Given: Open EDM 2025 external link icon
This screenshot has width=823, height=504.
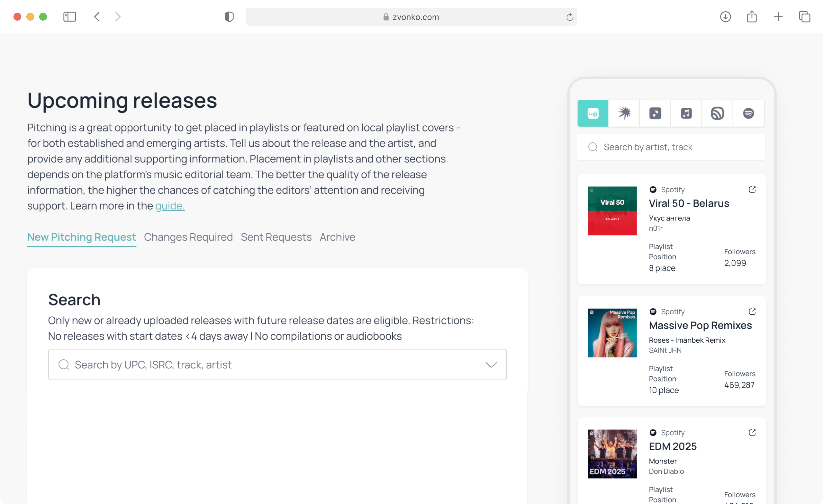Looking at the screenshot, I should click(752, 433).
